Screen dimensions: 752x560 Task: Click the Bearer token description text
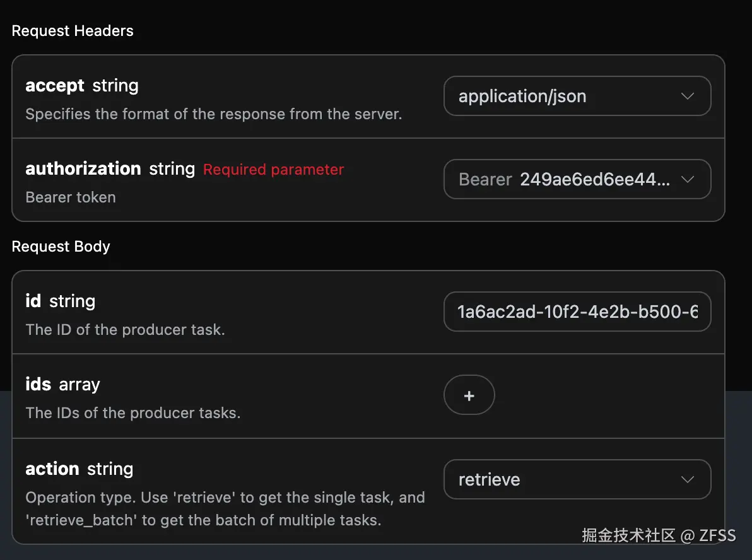coord(71,197)
